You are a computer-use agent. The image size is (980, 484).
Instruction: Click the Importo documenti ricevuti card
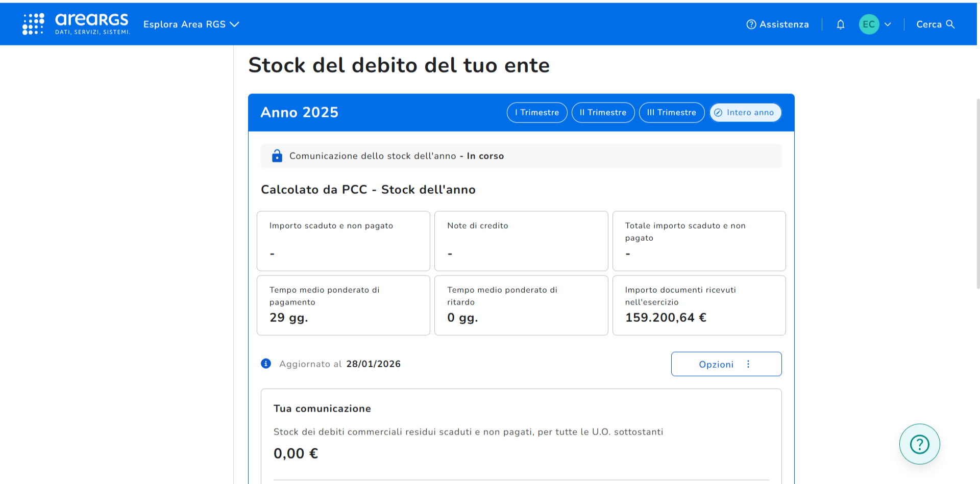tap(699, 305)
